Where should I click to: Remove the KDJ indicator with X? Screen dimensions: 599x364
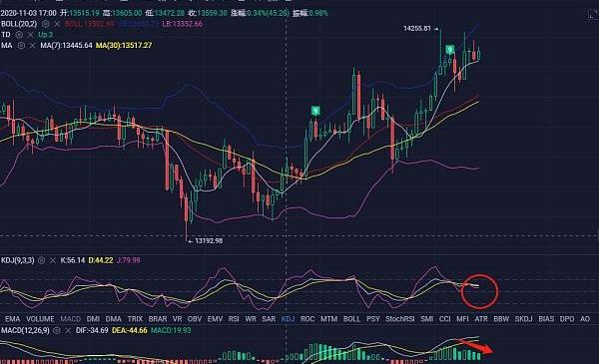tap(53, 260)
